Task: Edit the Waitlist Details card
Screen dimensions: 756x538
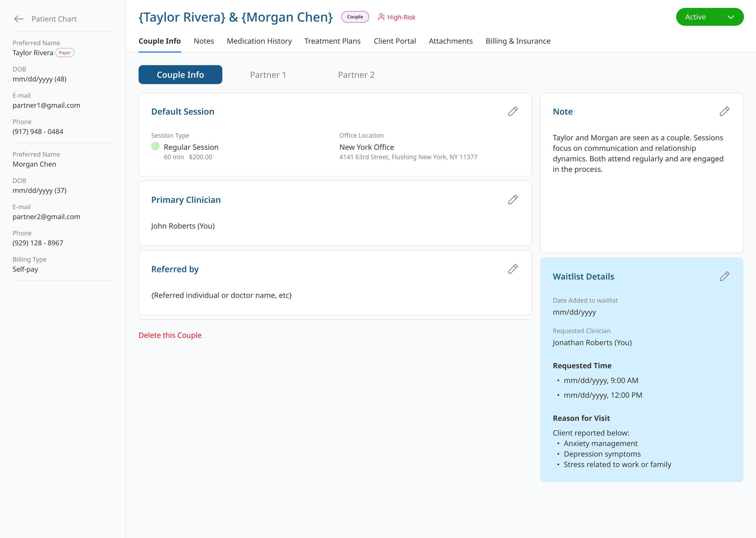Action: [x=724, y=276]
